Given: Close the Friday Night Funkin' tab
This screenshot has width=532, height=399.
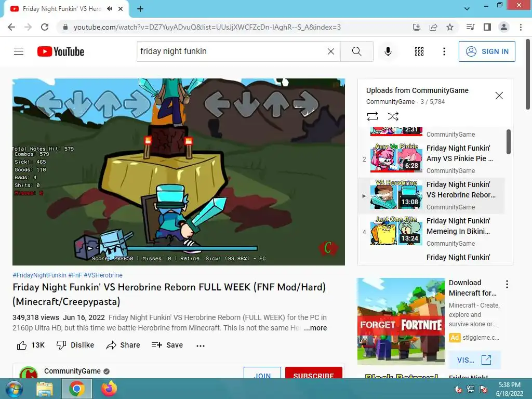Looking at the screenshot, I should coord(121,9).
